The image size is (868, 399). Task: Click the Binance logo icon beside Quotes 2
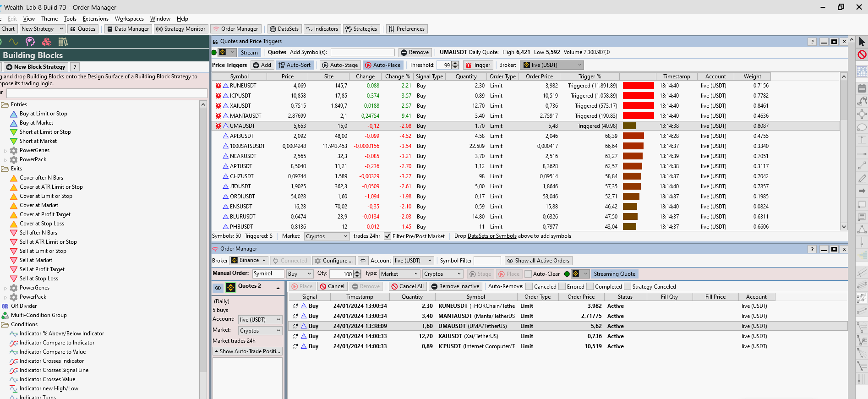tap(231, 287)
